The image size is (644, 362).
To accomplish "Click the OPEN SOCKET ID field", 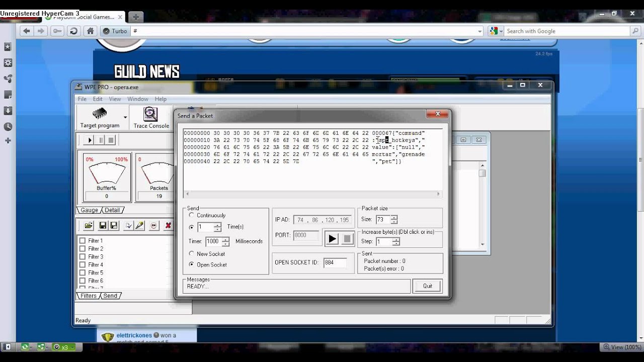I will click(x=335, y=262).
